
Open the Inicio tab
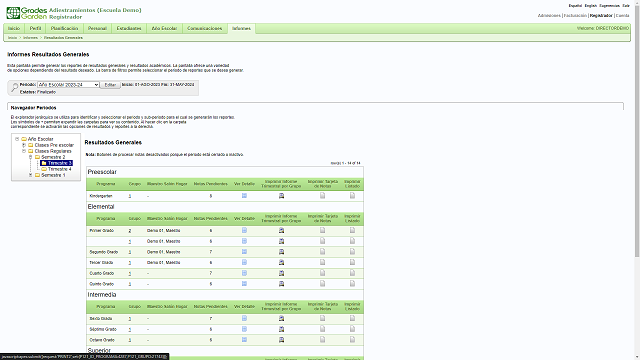click(x=14, y=28)
